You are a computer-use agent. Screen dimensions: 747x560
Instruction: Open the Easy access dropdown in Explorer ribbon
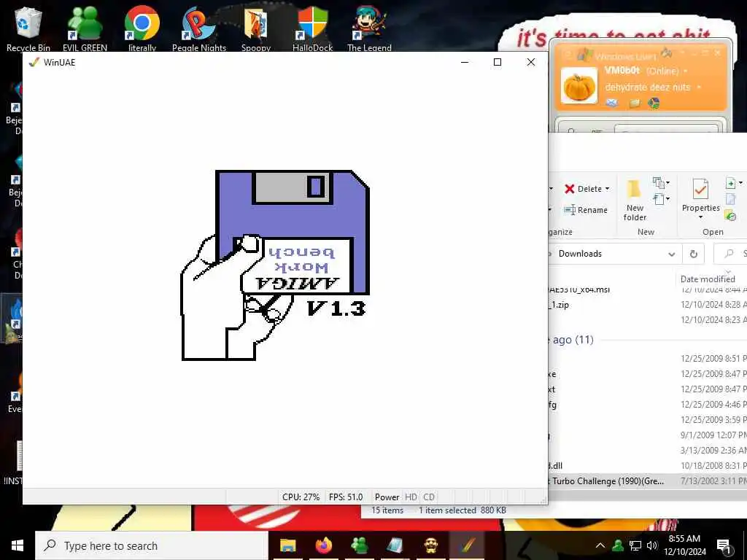click(x=661, y=199)
